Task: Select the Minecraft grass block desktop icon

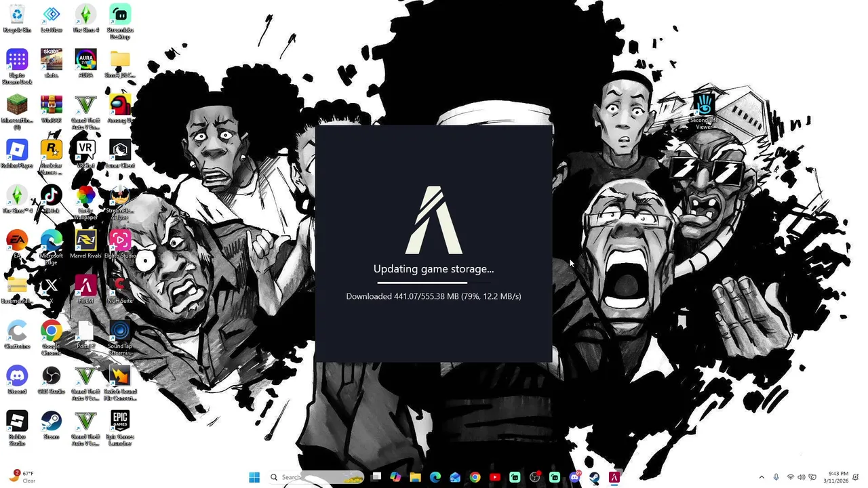Action: [17, 112]
